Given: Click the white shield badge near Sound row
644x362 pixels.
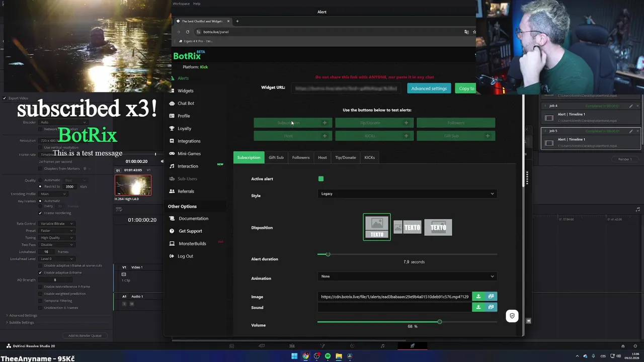Looking at the screenshot, I should pos(512,316).
